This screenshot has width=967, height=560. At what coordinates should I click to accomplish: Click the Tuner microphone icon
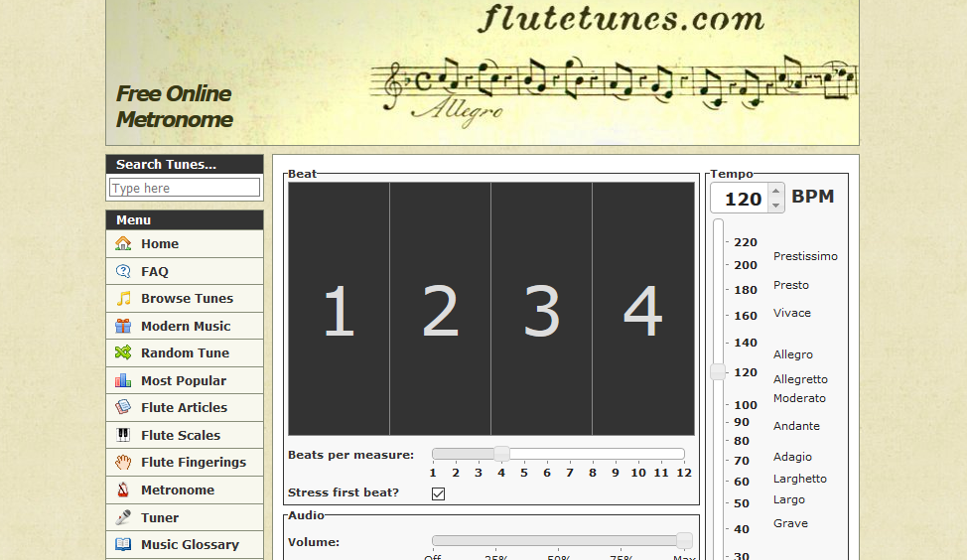[x=123, y=517]
